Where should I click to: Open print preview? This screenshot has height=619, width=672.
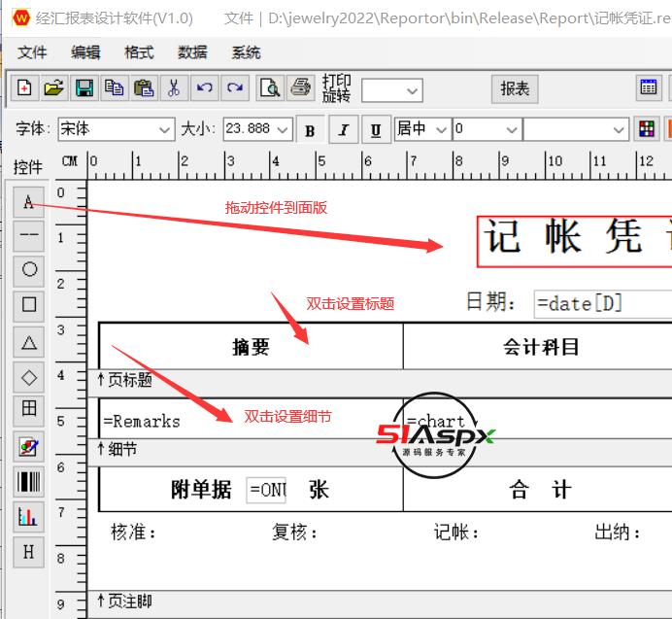270,88
